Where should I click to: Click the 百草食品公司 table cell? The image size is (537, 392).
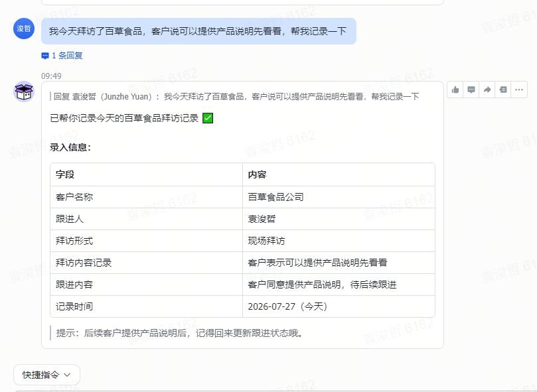pyautogui.click(x=339, y=197)
